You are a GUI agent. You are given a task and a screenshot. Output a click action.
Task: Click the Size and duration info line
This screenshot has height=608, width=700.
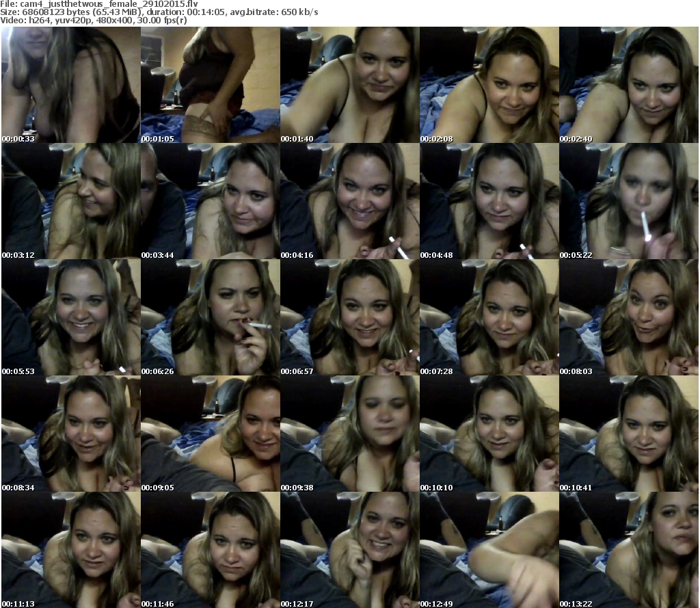click(x=159, y=12)
